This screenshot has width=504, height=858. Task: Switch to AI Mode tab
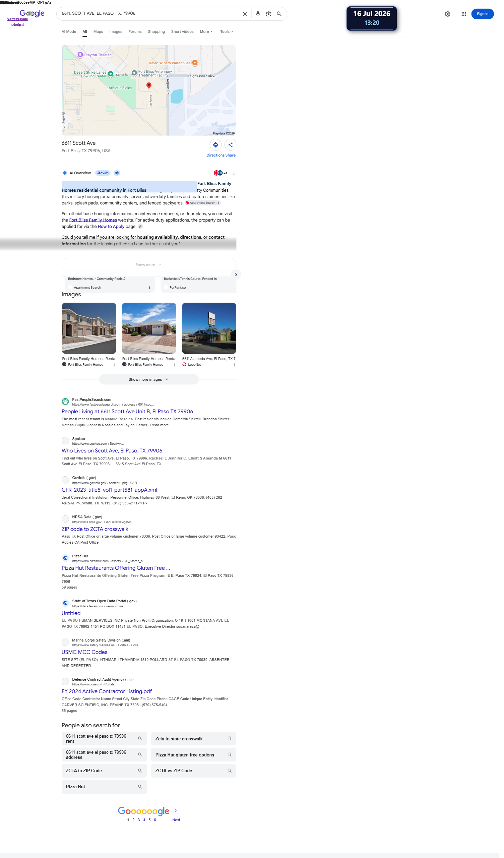point(69,32)
